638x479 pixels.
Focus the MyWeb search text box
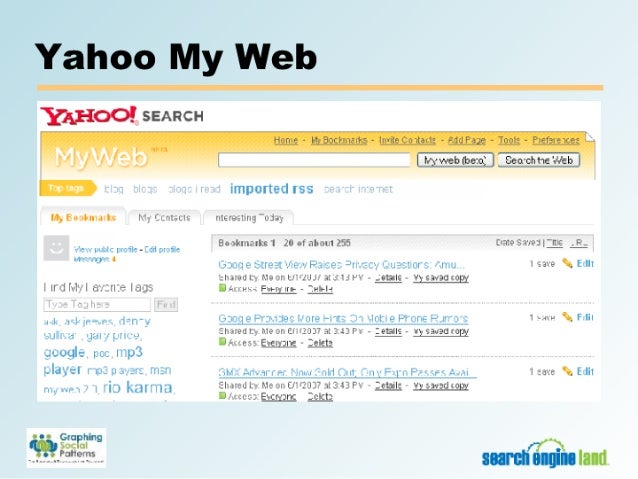click(314, 160)
